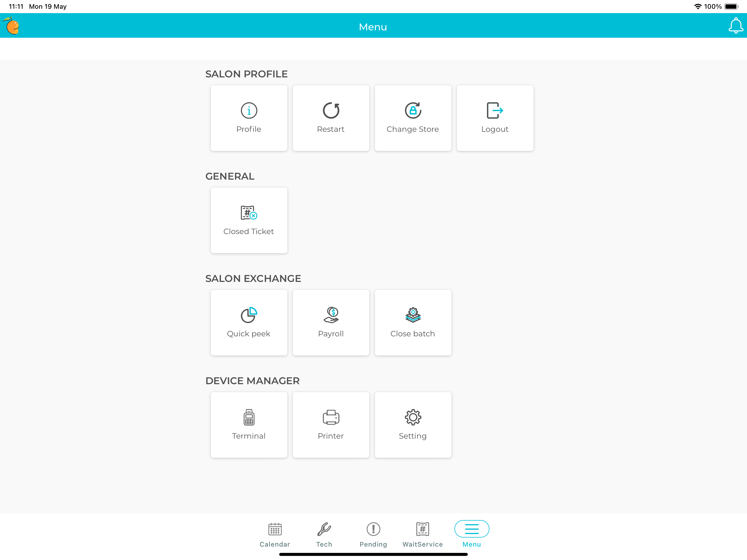Click the Close batch label
This screenshot has width=747, height=560.
point(413,334)
